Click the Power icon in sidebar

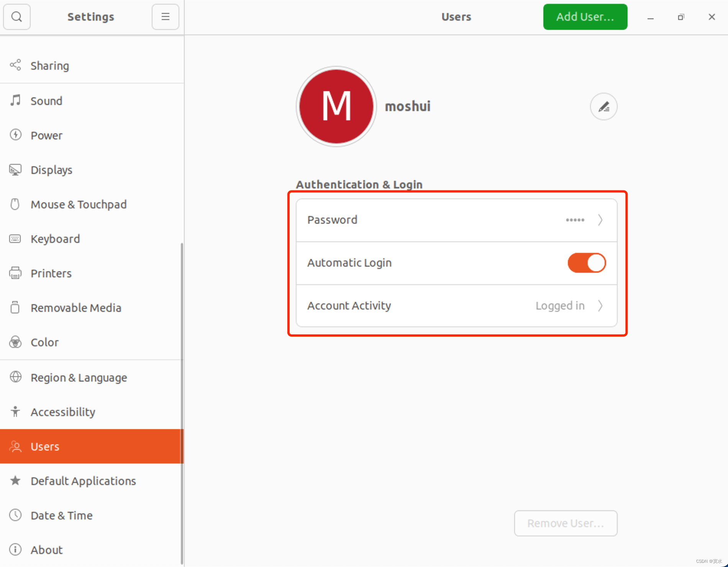point(15,135)
